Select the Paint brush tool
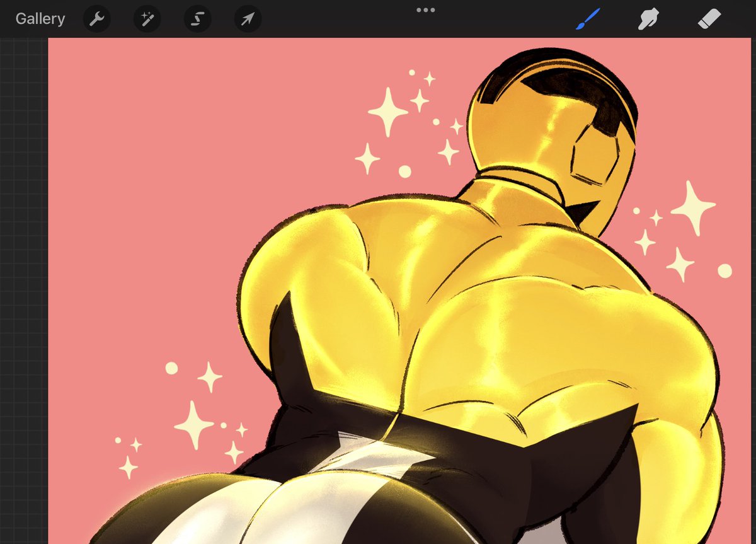This screenshot has height=544, width=756. click(588, 19)
